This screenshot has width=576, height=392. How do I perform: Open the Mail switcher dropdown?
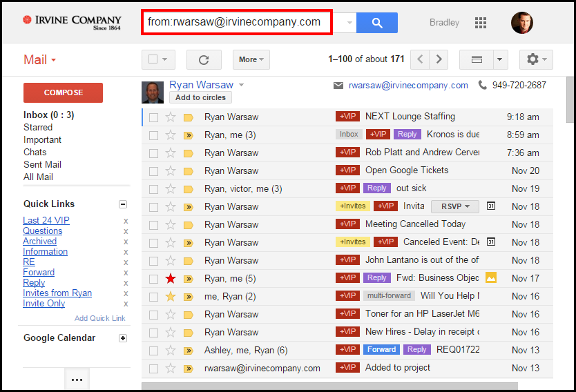click(39, 60)
